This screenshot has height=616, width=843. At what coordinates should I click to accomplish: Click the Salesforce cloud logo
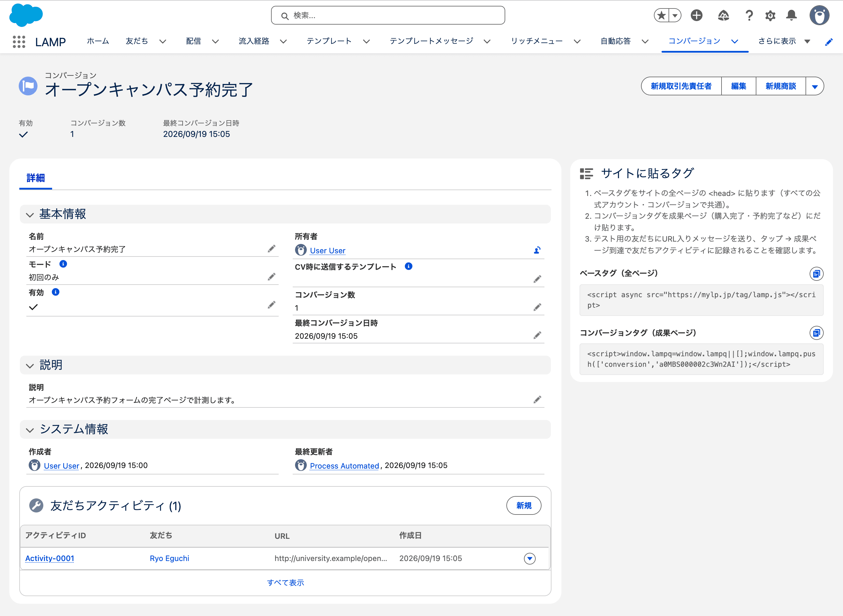click(26, 15)
